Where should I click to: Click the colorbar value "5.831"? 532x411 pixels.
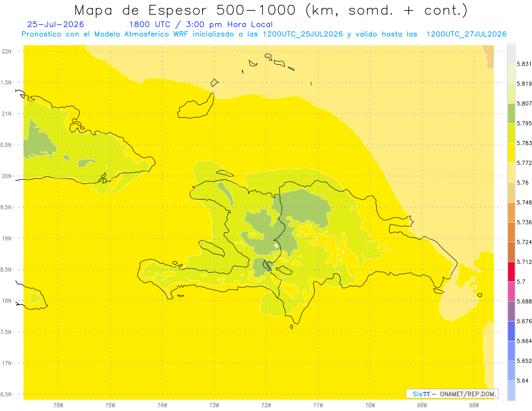pos(524,64)
